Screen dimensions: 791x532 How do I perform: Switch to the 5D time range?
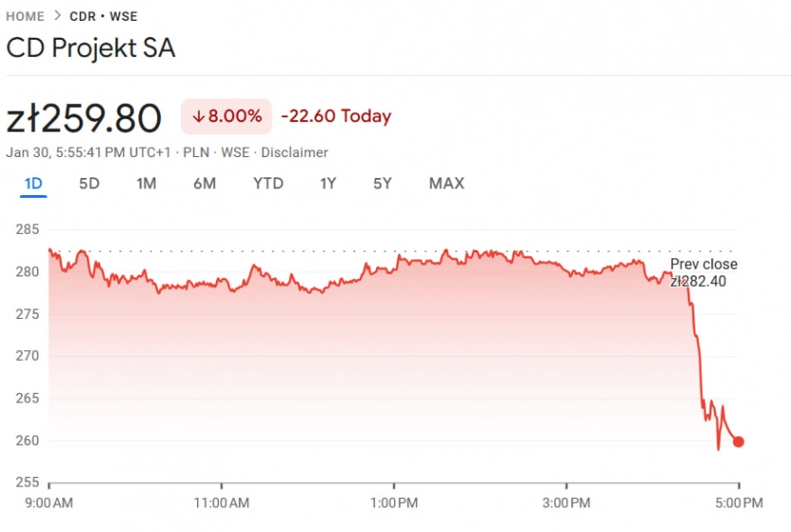click(89, 183)
